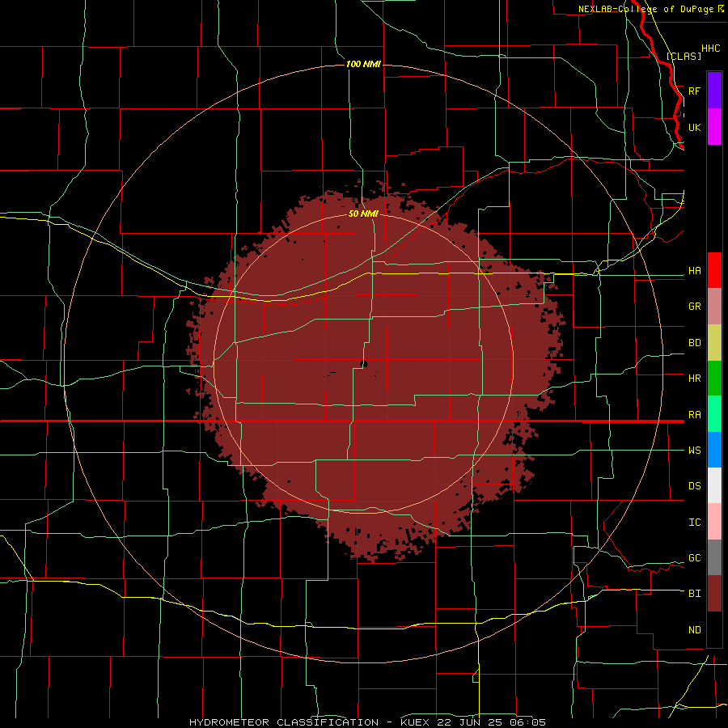
Task: Click the black radar site marker at map center
Action: pyautogui.click(x=364, y=363)
